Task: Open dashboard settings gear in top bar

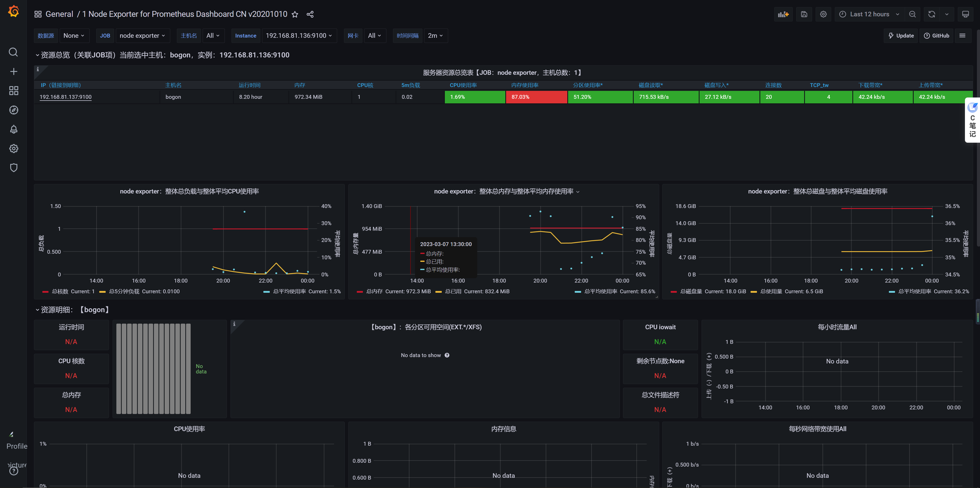Action: (x=823, y=14)
